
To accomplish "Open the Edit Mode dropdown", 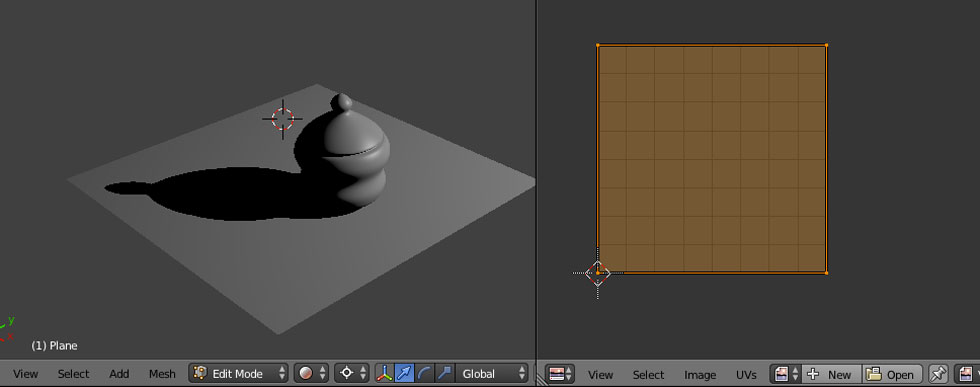I will (x=239, y=374).
